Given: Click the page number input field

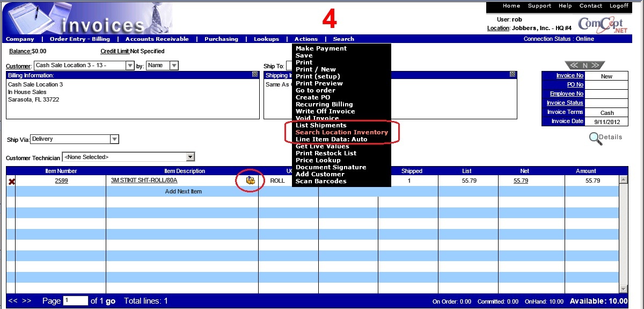Looking at the screenshot, I should coord(75,301).
